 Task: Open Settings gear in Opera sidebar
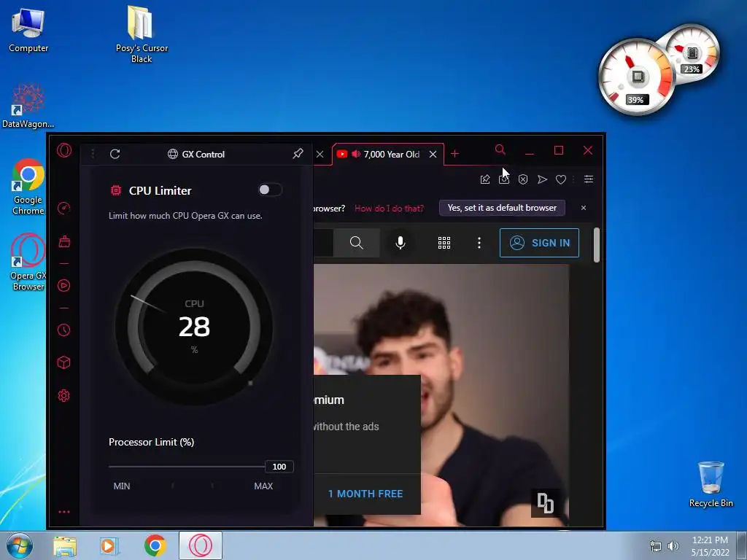64,396
